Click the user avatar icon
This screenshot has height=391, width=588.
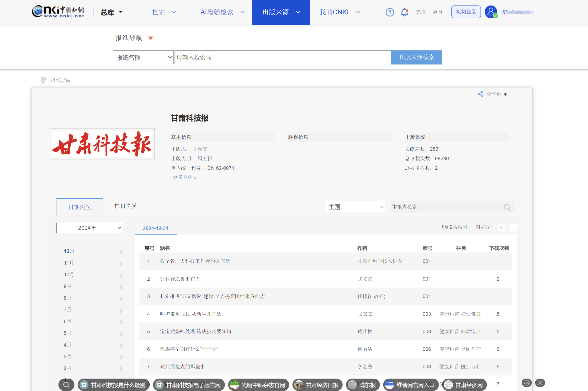[491, 12]
